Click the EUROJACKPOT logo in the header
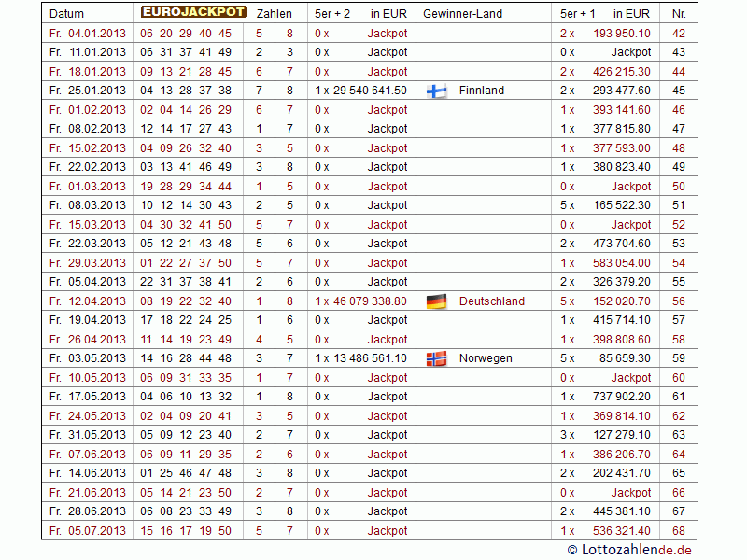747x560 pixels. pos(193,12)
